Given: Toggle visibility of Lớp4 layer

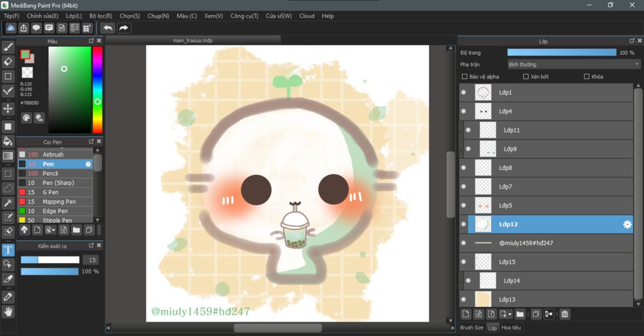Looking at the screenshot, I should pos(464,111).
